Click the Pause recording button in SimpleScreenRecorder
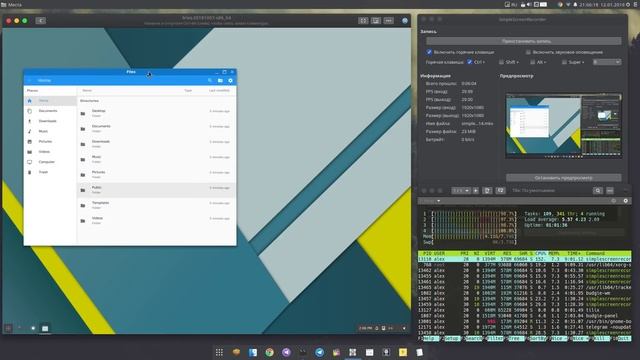Screen dimensions: 640x360 [524, 41]
